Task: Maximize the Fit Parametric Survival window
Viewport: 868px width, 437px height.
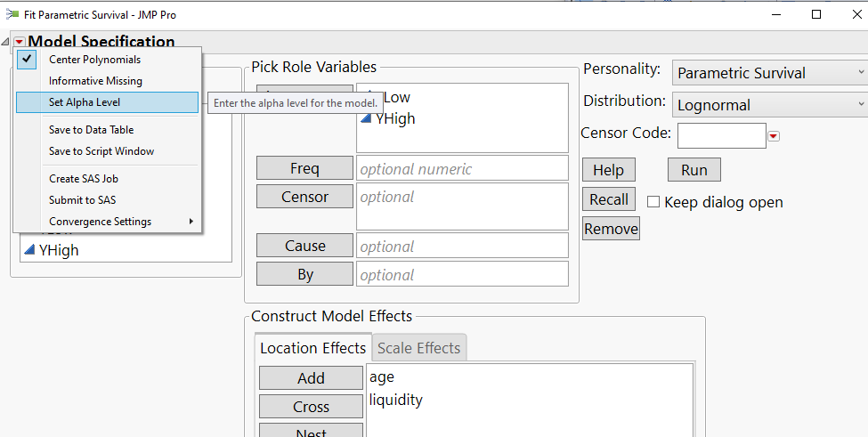Action: (816, 15)
